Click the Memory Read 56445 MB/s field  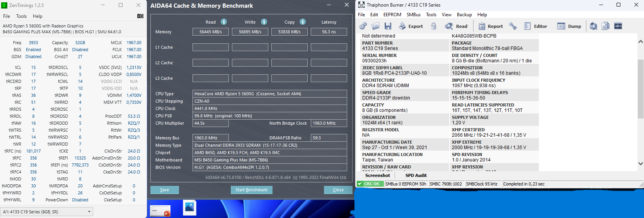(x=211, y=32)
